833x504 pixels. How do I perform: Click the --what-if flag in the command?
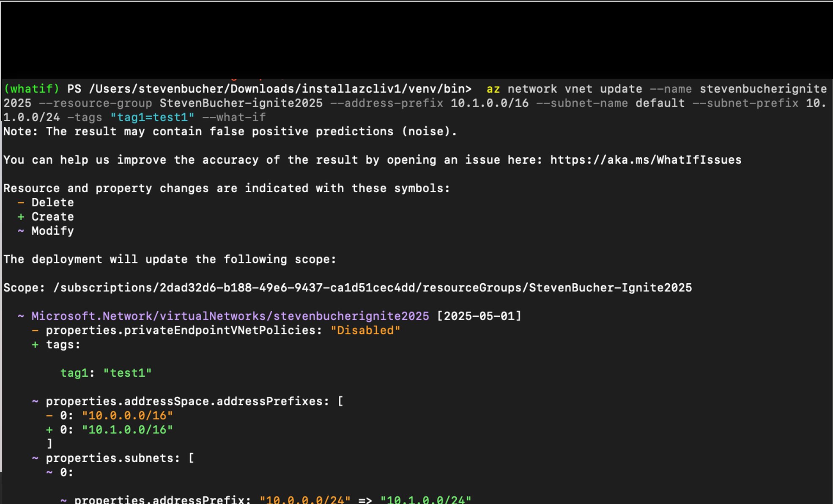coord(234,117)
